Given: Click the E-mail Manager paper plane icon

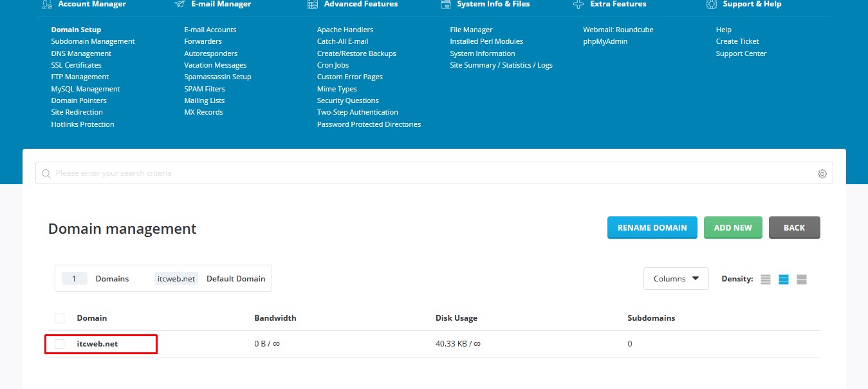Looking at the screenshot, I should 180,5.
